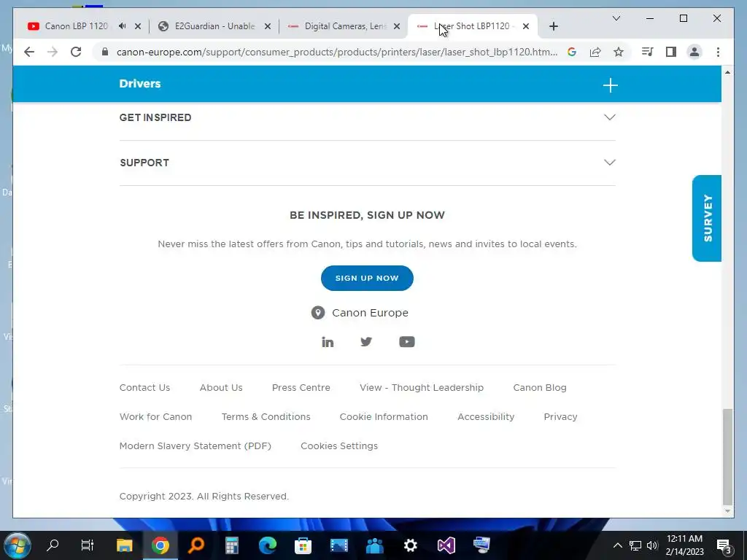
Task: Click the location pin next to Canon Europe
Action: [318, 313]
